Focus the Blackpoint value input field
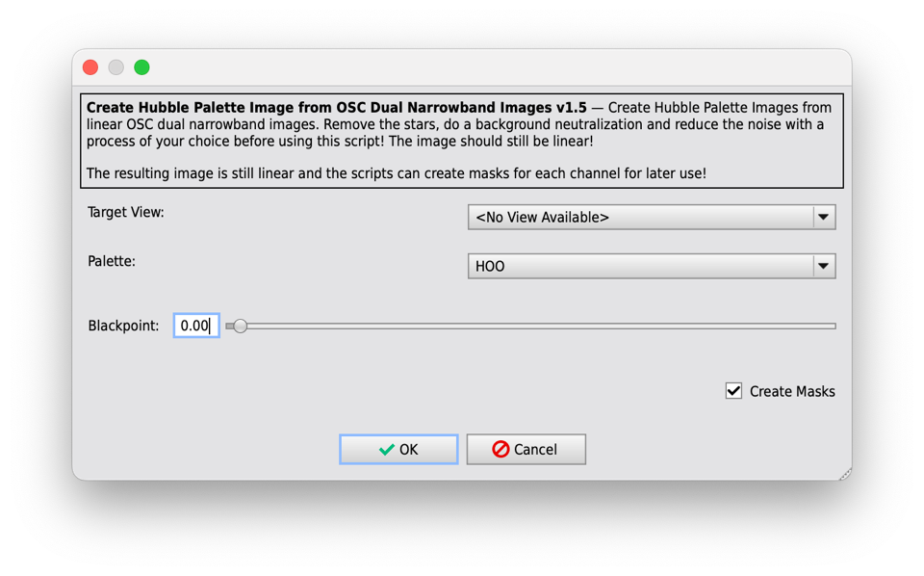The image size is (924, 576). pyautogui.click(x=196, y=326)
